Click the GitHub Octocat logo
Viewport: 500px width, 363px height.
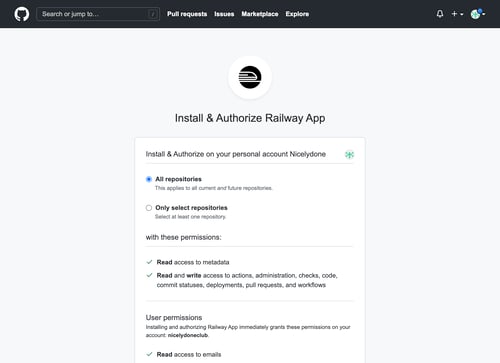point(22,14)
